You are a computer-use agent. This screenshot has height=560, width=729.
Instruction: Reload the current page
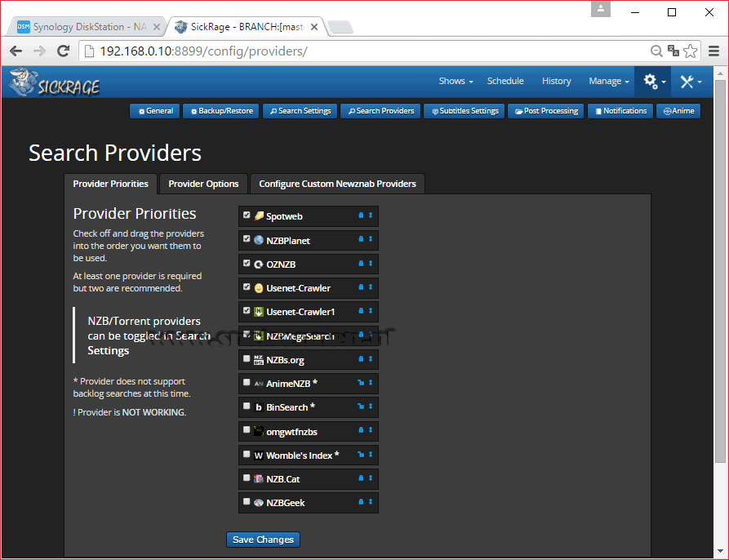coord(63,51)
